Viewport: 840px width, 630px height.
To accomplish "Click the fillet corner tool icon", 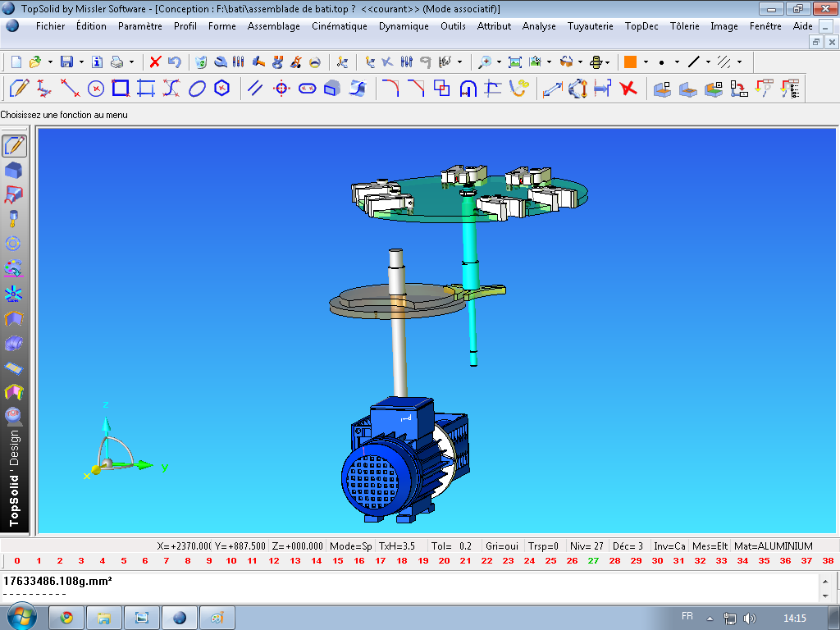I will tap(390, 88).
